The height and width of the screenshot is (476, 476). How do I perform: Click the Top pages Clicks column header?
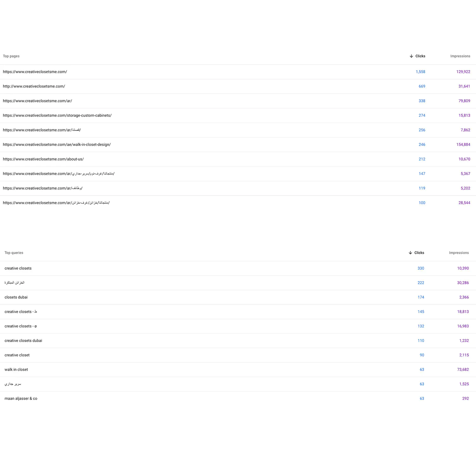[x=420, y=56]
